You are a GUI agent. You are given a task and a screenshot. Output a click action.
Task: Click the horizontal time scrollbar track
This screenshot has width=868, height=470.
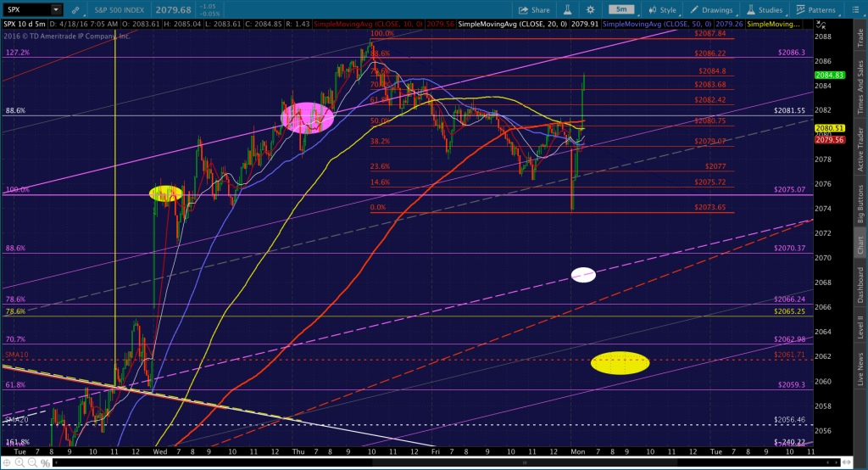pos(446,462)
